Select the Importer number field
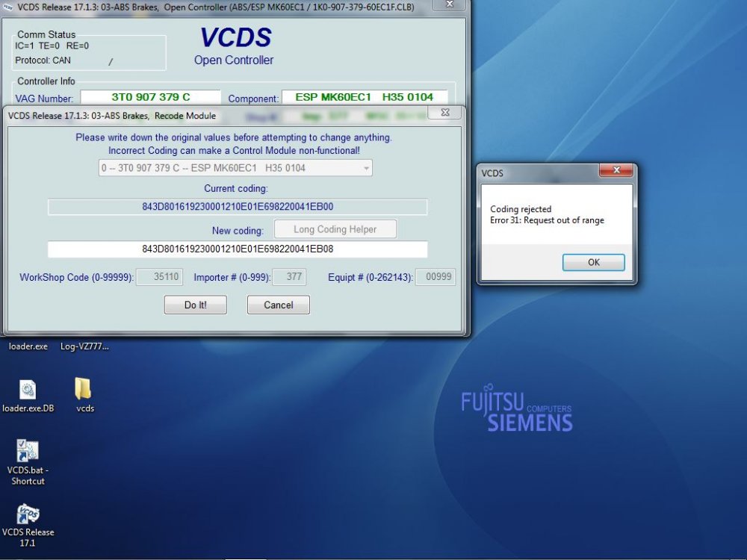This screenshot has width=747, height=560. pyautogui.click(x=288, y=277)
